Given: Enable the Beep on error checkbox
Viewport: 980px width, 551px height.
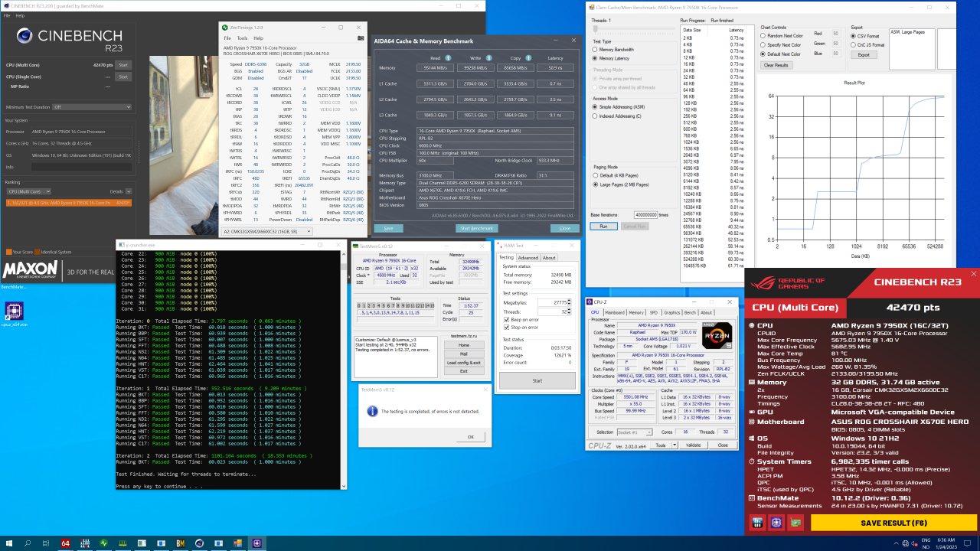Looking at the screenshot, I should (x=505, y=319).
